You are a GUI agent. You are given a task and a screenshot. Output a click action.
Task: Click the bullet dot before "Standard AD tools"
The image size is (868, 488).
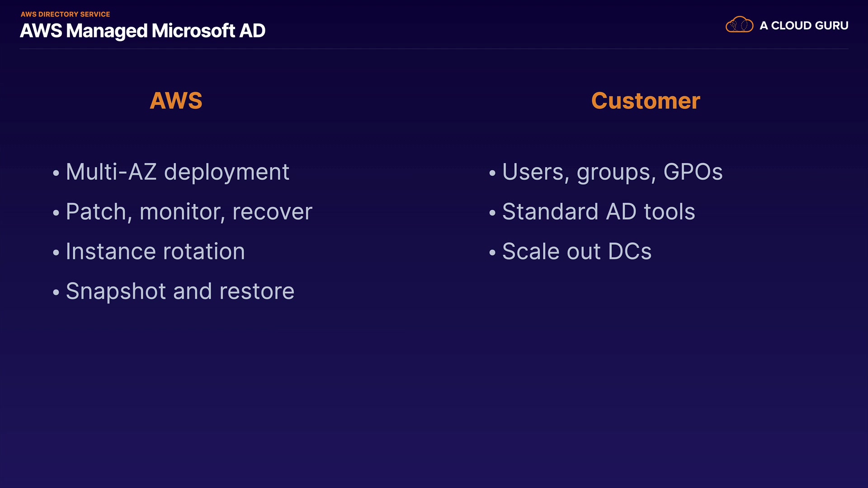(x=492, y=213)
